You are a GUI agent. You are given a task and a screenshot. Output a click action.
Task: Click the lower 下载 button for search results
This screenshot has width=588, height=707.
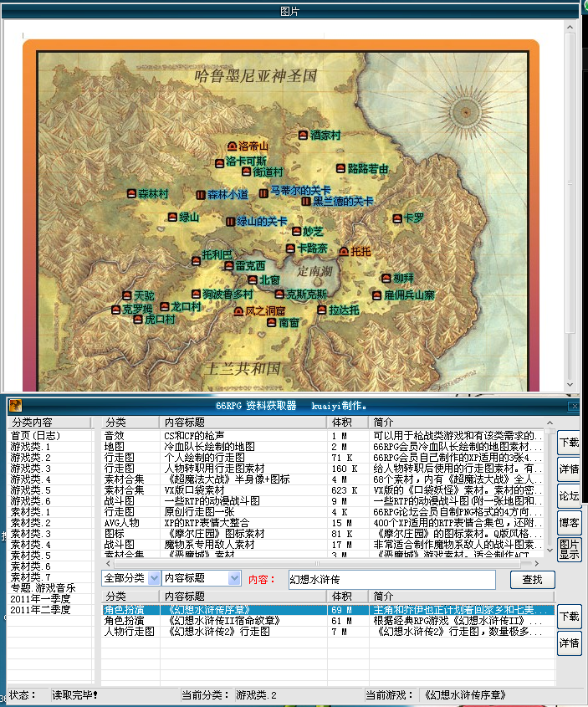[x=569, y=617]
